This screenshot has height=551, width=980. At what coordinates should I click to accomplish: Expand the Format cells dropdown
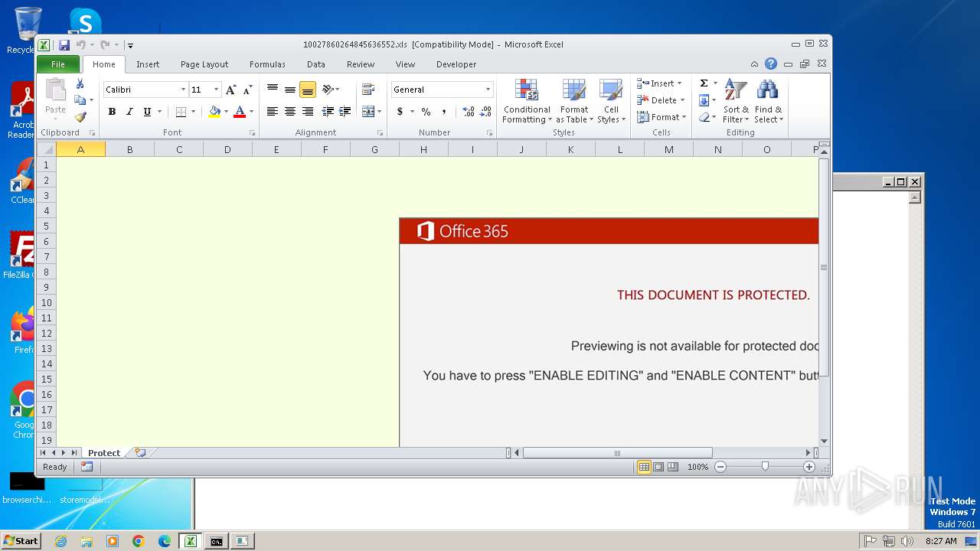(x=684, y=117)
